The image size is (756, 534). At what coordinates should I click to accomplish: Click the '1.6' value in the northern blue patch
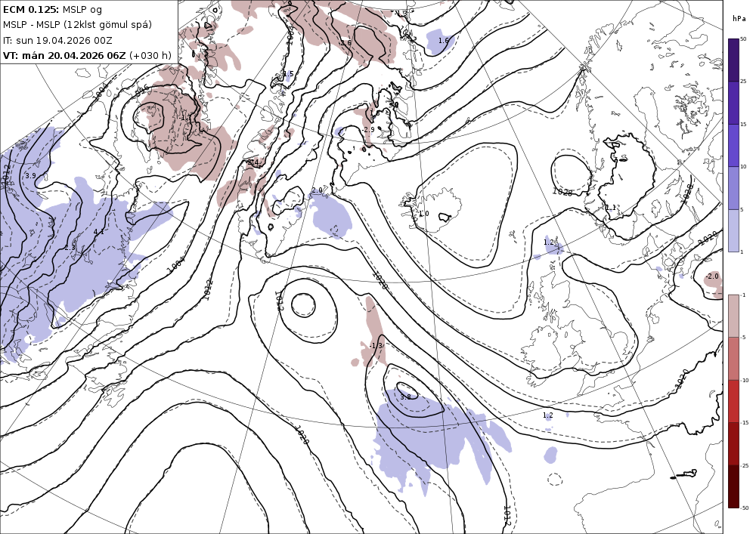pos(443,41)
